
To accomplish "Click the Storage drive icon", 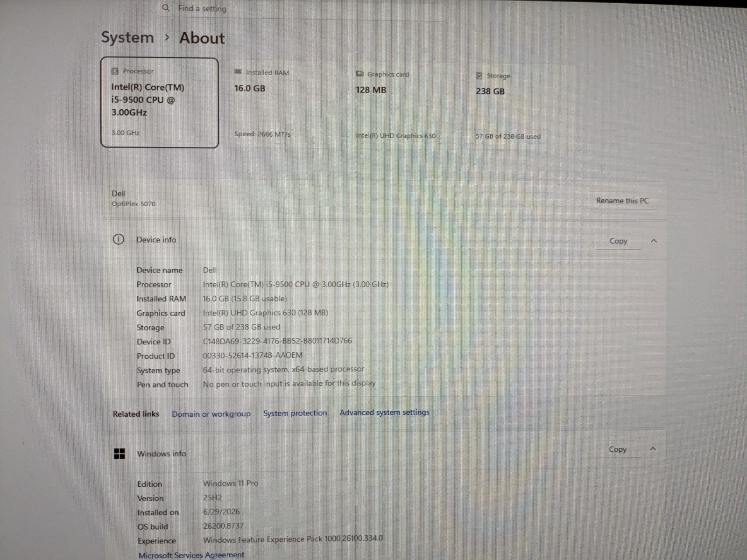I will pyautogui.click(x=479, y=76).
